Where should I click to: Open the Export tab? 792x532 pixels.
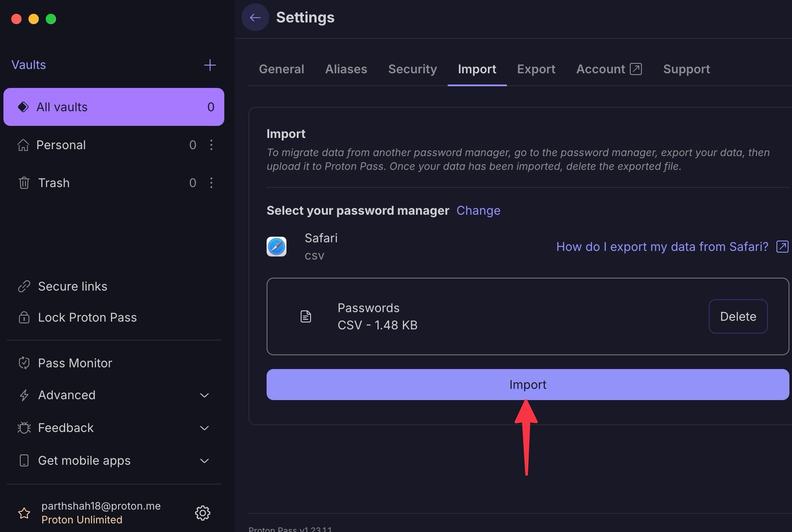pos(536,69)
